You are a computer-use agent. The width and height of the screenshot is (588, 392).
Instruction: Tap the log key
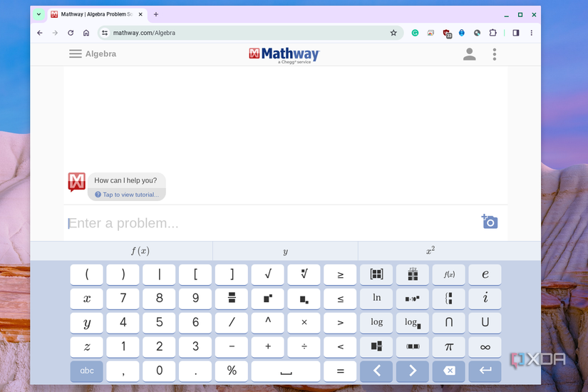(x=376, y=322)
